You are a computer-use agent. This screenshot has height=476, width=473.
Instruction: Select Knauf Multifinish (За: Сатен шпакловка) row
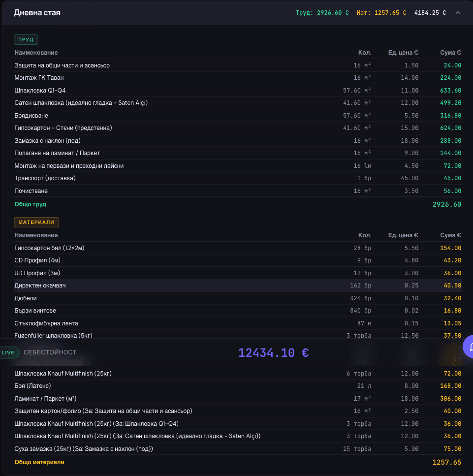pos(238,436)
